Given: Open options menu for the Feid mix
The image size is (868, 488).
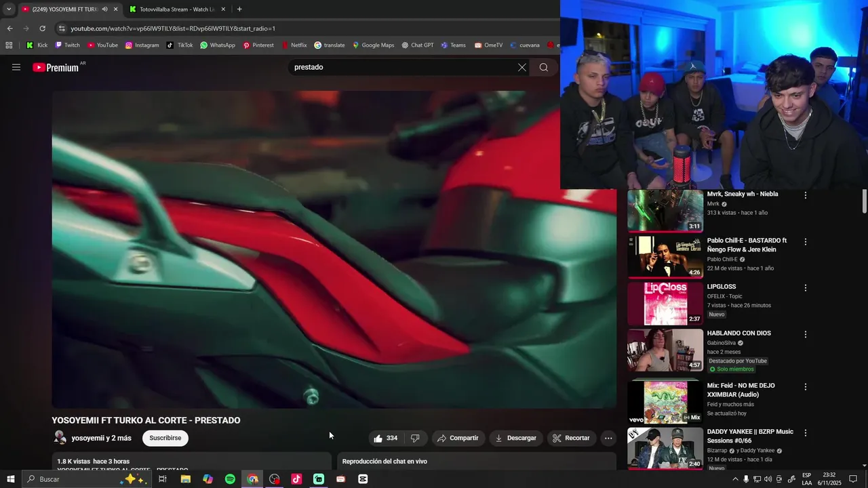Looking at the screenshot, I should 806,386.
